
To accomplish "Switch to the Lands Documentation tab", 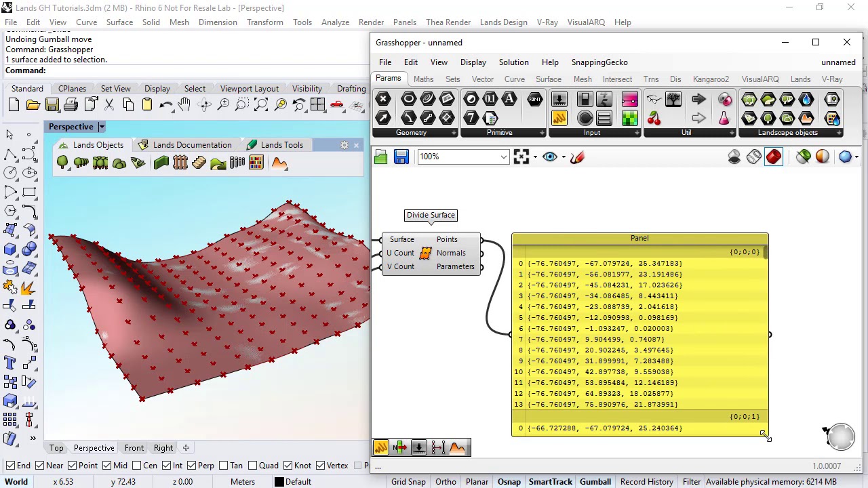I will point(185,145).
